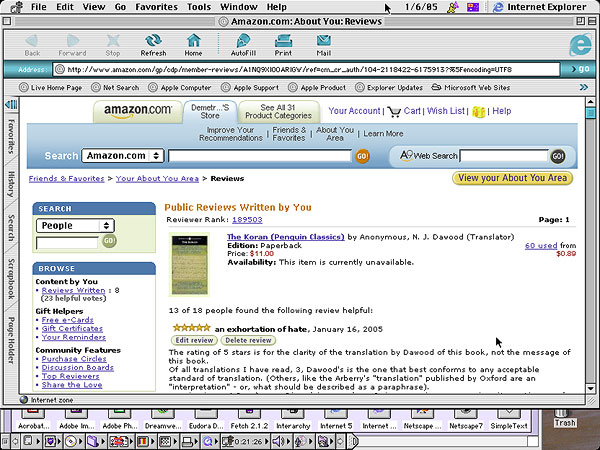This screenshot has width=600, height=450.
Task: Open Apple Support favorite
Action: click(250, 88)
